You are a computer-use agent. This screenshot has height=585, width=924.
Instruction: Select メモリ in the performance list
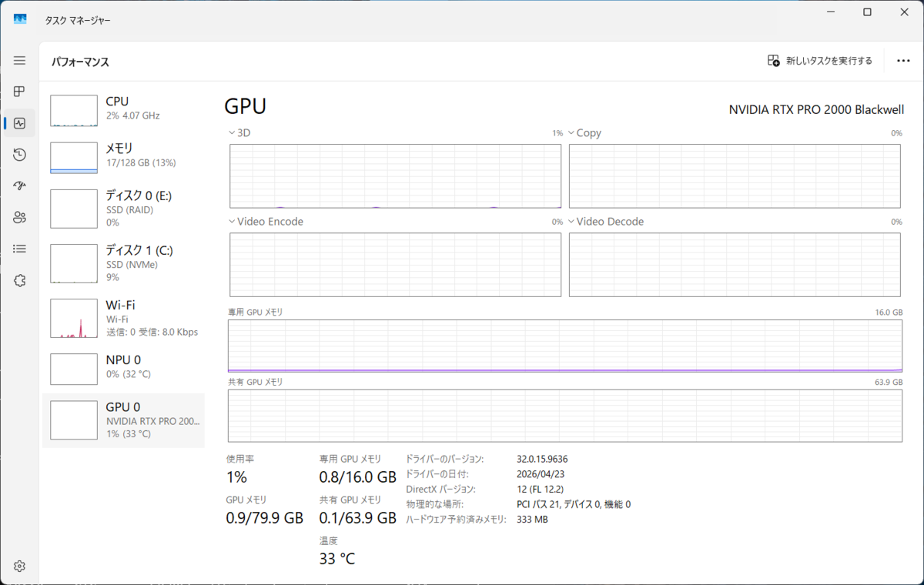click(x=123, y=157)
